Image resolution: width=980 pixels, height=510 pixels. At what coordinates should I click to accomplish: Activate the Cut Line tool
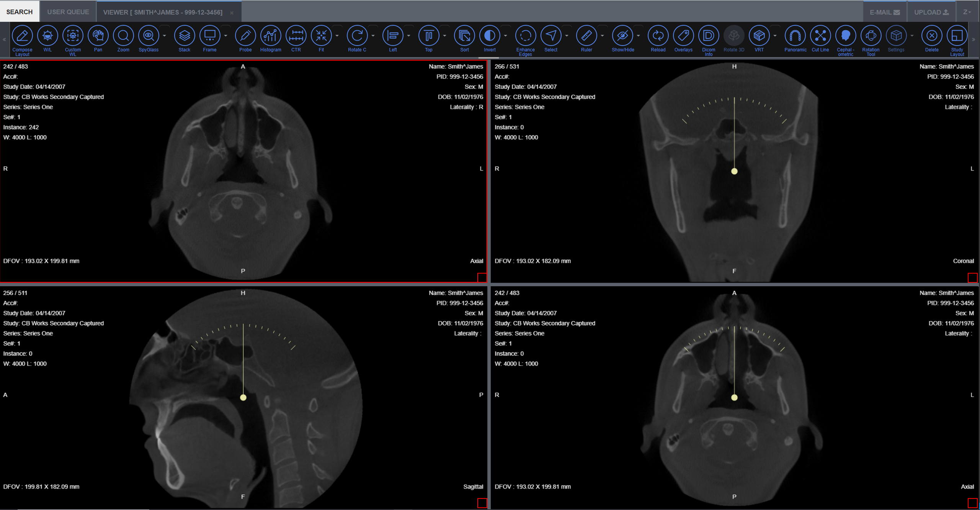coord(820,36)
